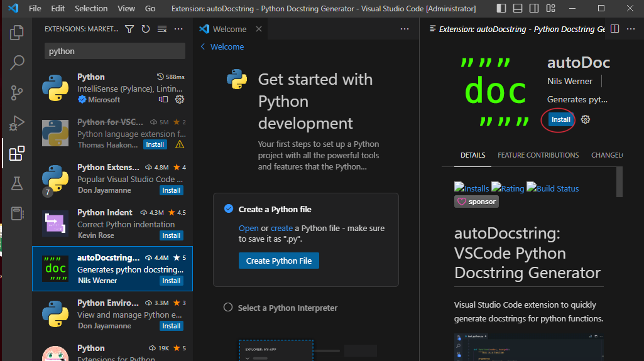Open the autoDocstring demo screenshot thumbnail
The width and height of the screenshot is (644, 361).
(529, 347)
